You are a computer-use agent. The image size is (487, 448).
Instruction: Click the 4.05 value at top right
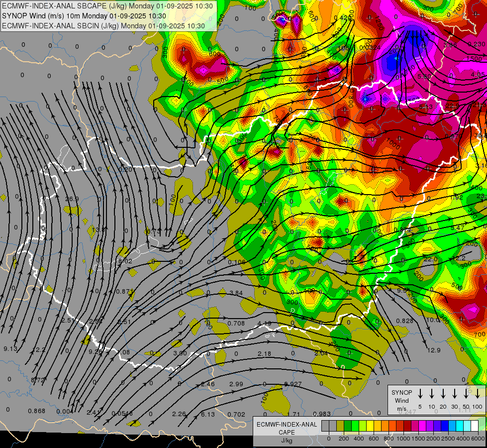[478, 75]
